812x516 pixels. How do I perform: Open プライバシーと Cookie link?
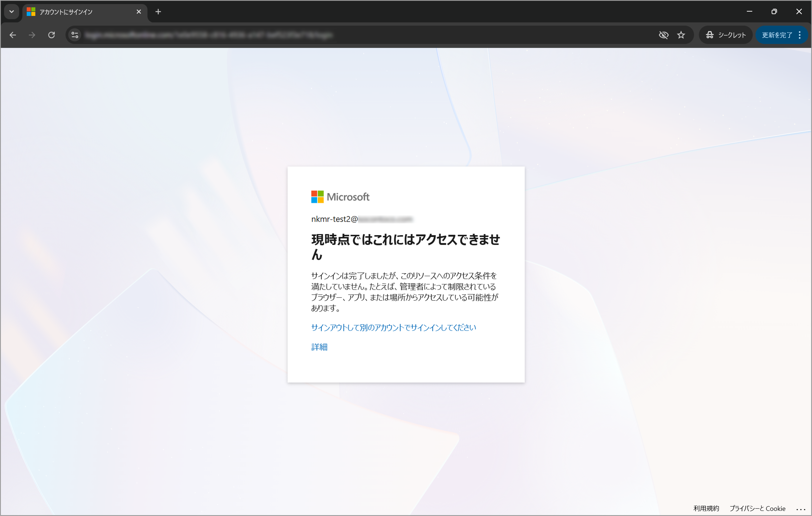[x=757, y=508]
